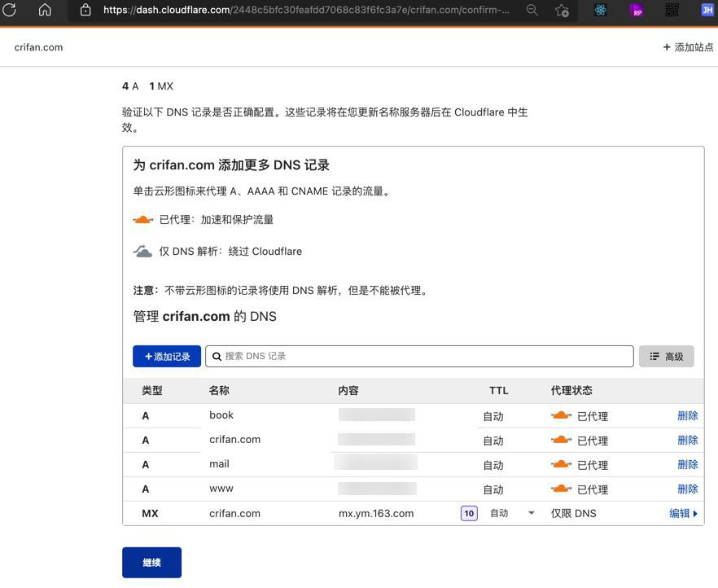
Task: Open the zoom magnifier icon in address bar
Action: pos(532,10)
